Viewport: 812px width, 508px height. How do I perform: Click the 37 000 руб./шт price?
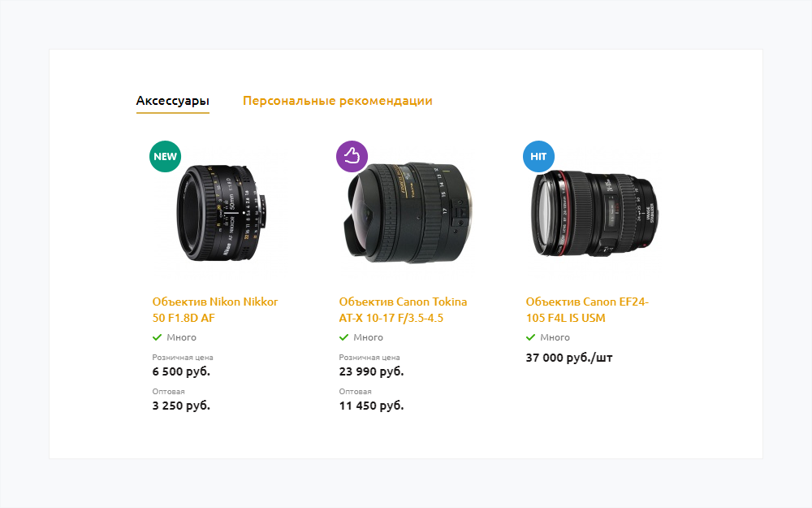pyautogui.click(x=569, y=358)
